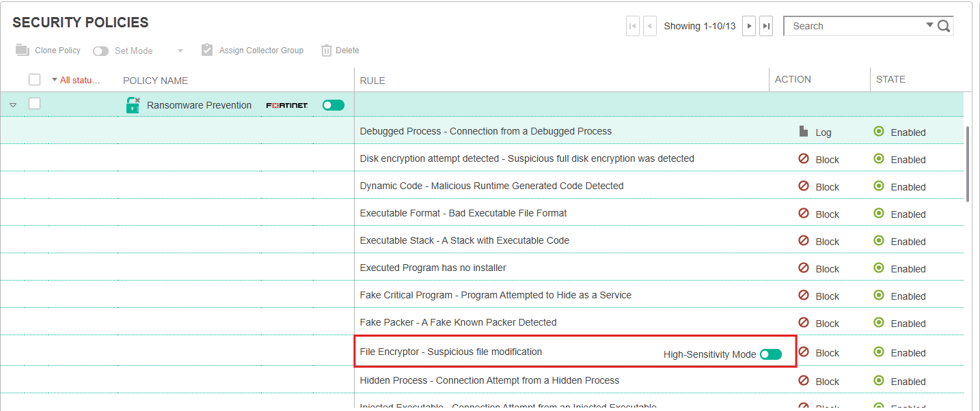Click the search magnifier icon
Image resolution: width=980 pixels, height=411 pixels.
click(x=944, y=27)
